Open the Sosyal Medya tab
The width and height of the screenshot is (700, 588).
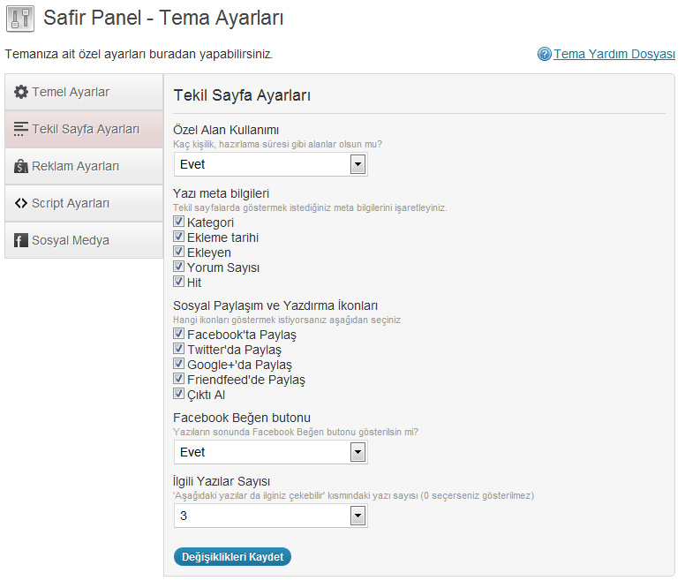click(x=84, y=240)
